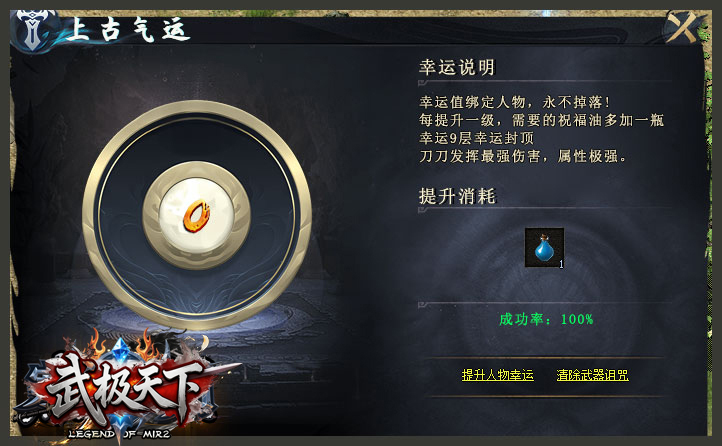This screenshot has height=446, width=722.
Task: Click the orange ring in the dial center
Action: coord(197,216)
